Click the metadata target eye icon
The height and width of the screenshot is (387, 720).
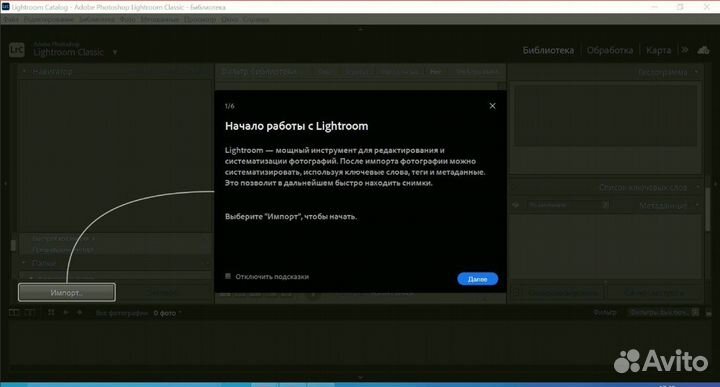[516, 205]
